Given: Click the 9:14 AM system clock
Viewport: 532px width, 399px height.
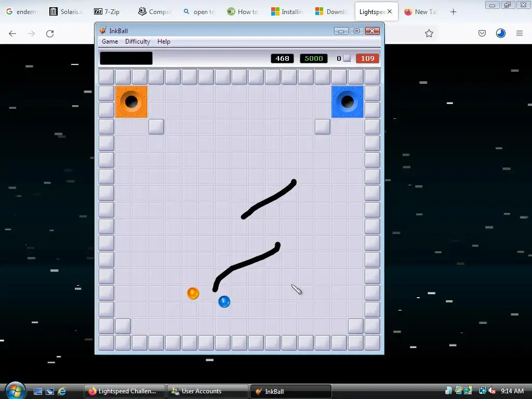Looking at the screenshot, I should coord(512,391).
